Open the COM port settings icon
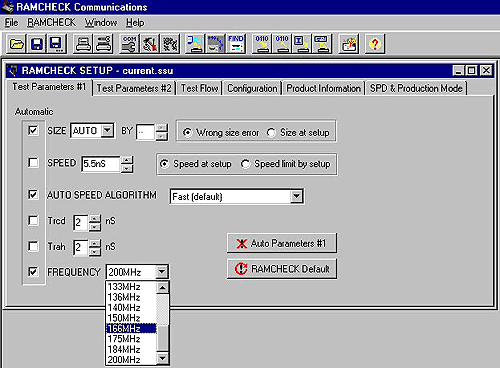Viewport: 500px width, 368px height. [129, 44]
